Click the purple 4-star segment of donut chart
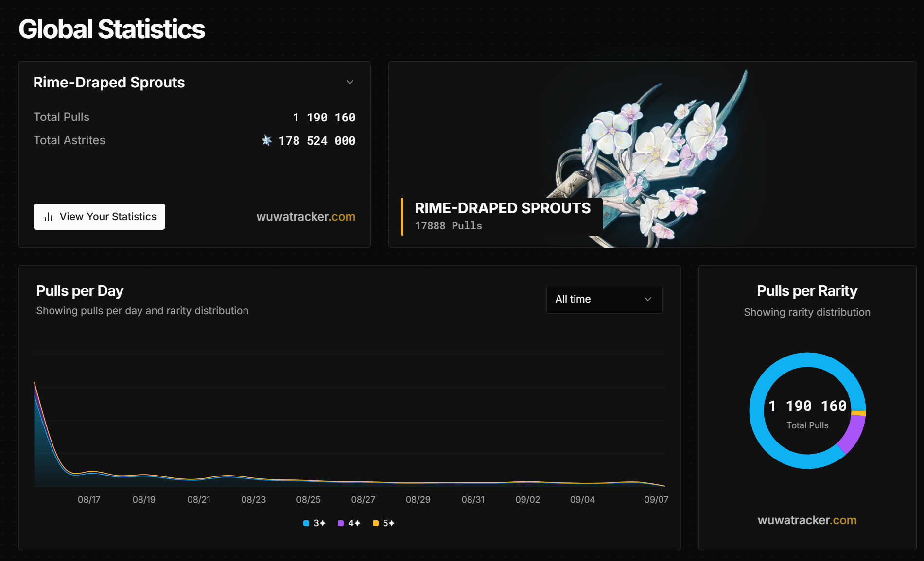Image resolution: width=924 pixels, height=561 pixels. pos(853,435)
